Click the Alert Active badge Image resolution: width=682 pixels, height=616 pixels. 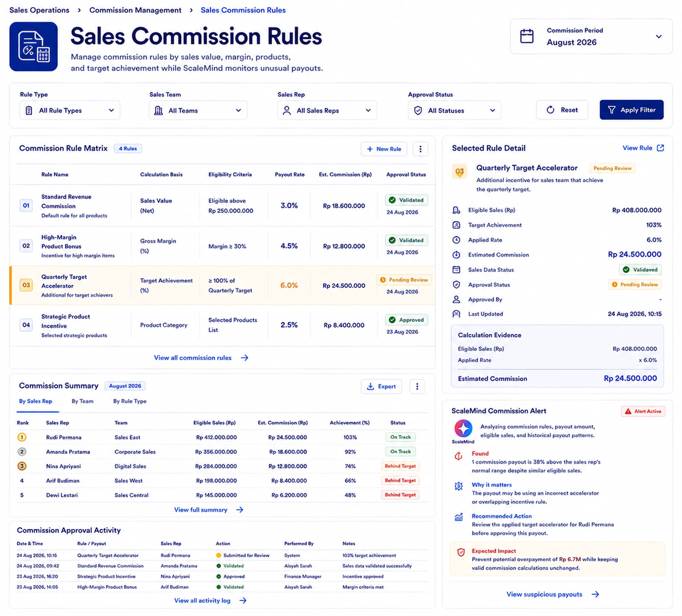[643, 411]
